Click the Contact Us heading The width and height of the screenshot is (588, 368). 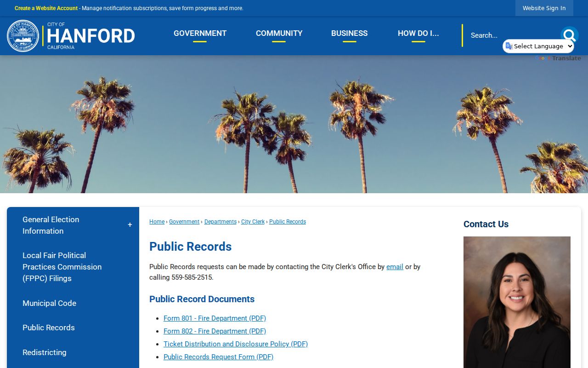pyautogui.click(x=486, y=224)
